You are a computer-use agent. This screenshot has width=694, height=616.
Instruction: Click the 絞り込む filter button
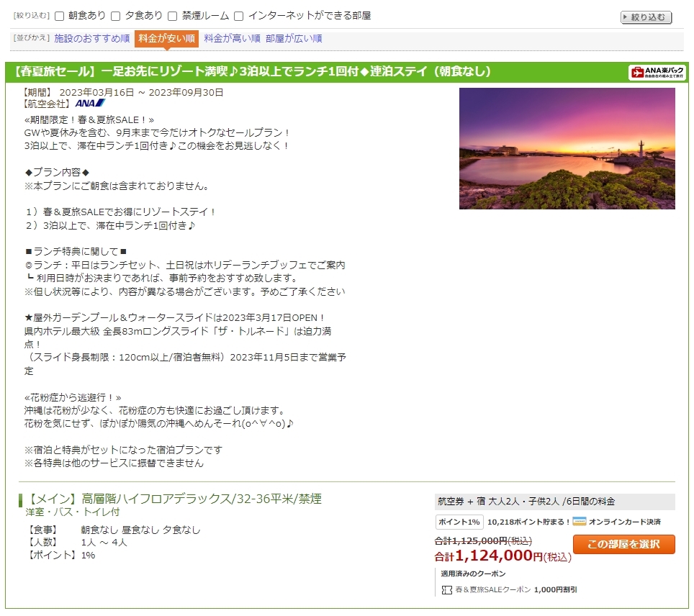click(646, 17)
